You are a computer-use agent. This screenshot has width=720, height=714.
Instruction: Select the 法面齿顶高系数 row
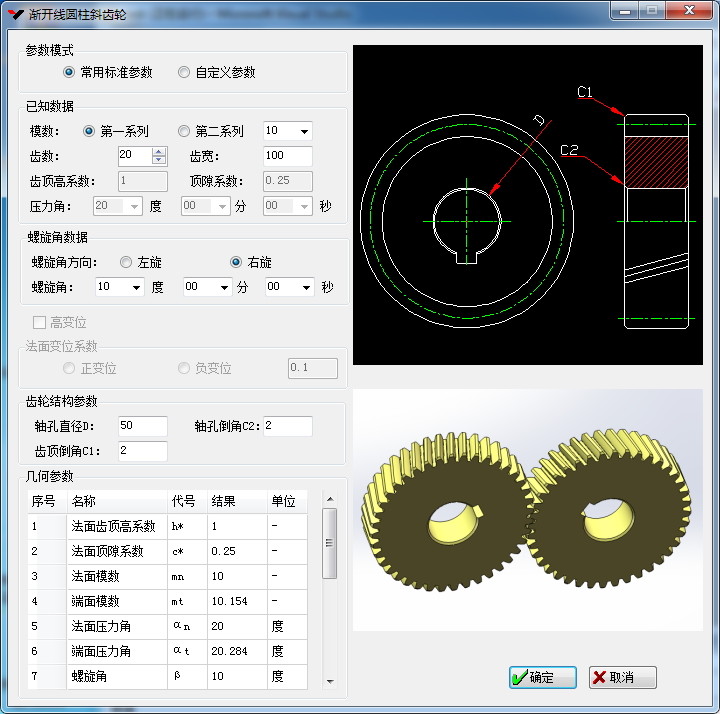167,526
